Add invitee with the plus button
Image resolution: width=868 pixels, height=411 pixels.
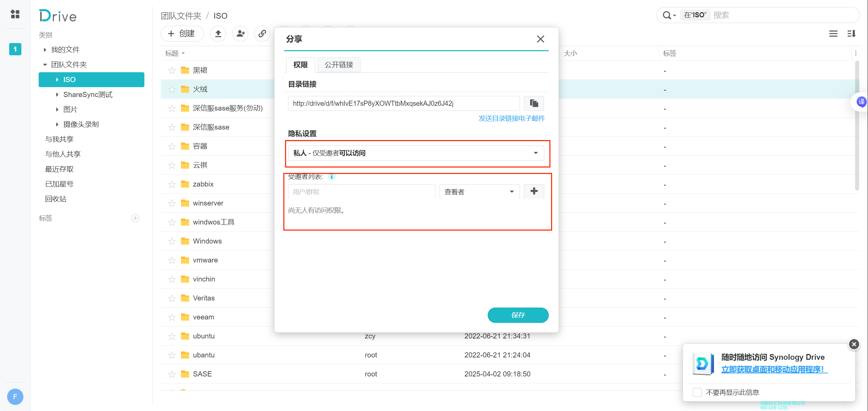(x=534, y=191)
